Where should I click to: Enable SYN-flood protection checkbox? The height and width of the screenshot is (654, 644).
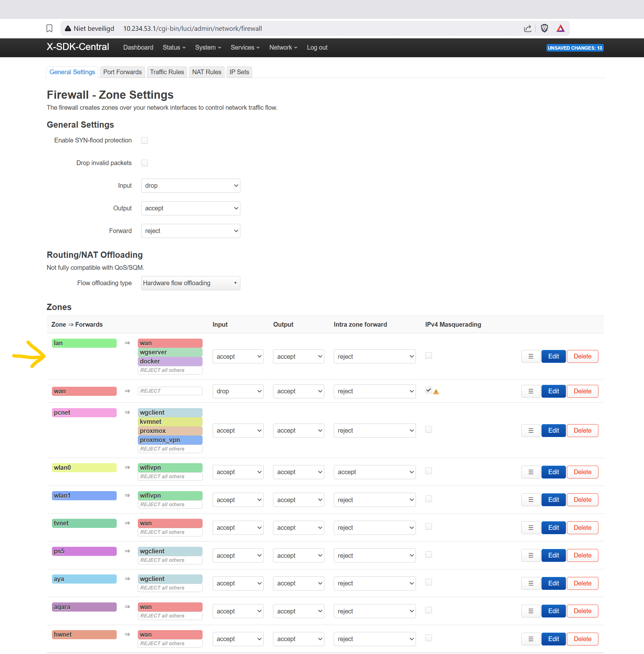pyautogui.click(x=144, y=140)
